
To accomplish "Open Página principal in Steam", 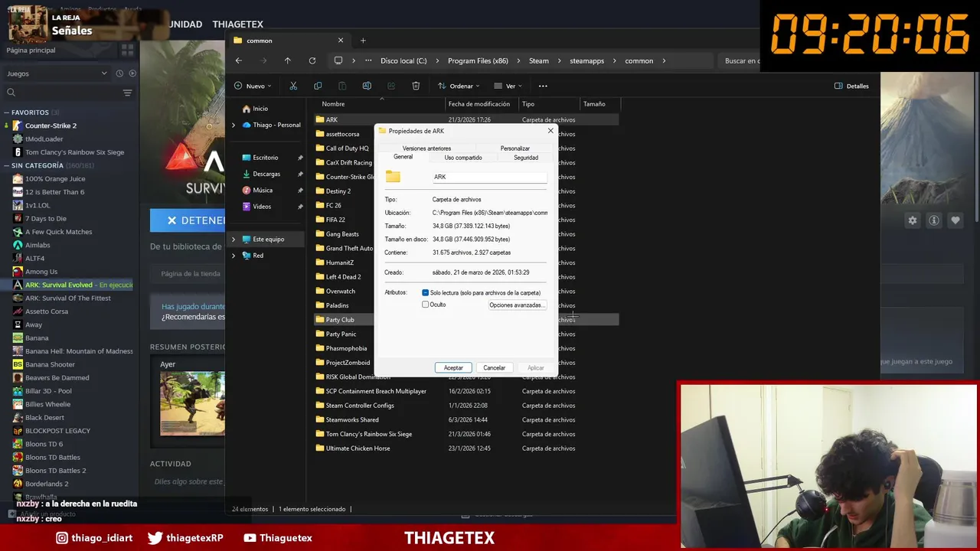I will 31,50.
